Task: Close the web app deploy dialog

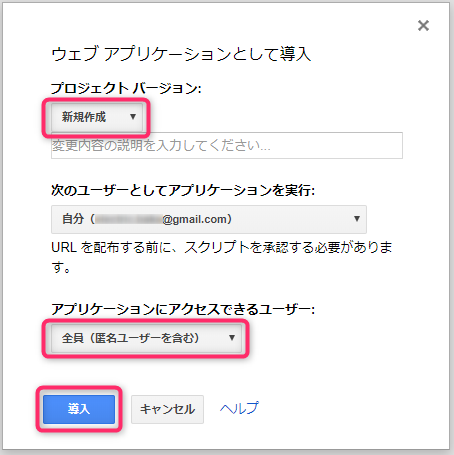Action: click(x=423, y=26)
